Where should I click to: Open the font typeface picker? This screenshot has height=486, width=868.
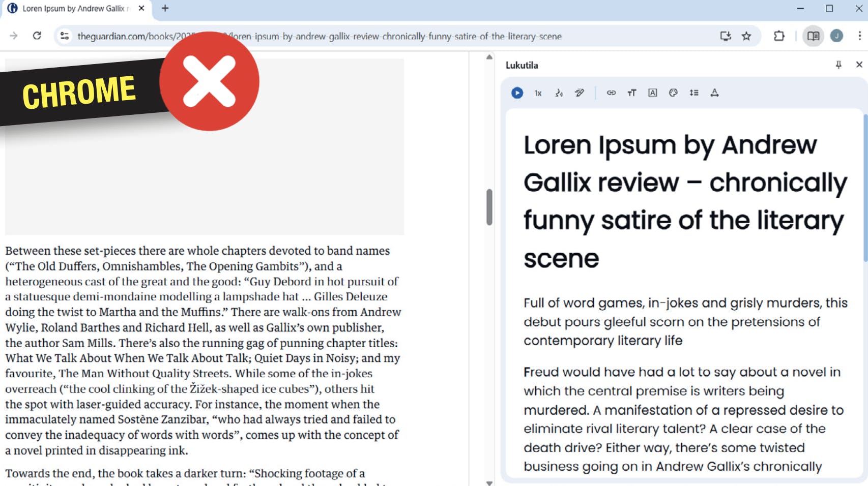pyautogui.click(x=653, y=93)
